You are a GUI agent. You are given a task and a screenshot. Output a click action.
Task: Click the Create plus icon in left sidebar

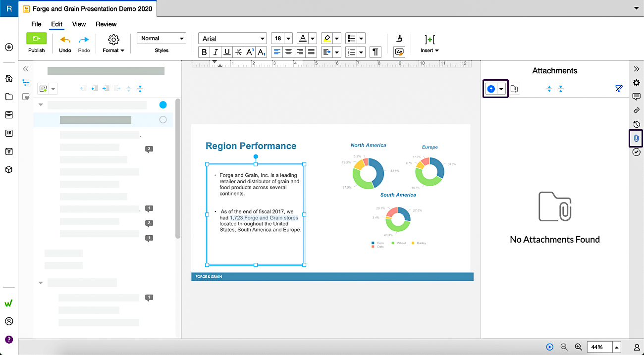(9, 47)
